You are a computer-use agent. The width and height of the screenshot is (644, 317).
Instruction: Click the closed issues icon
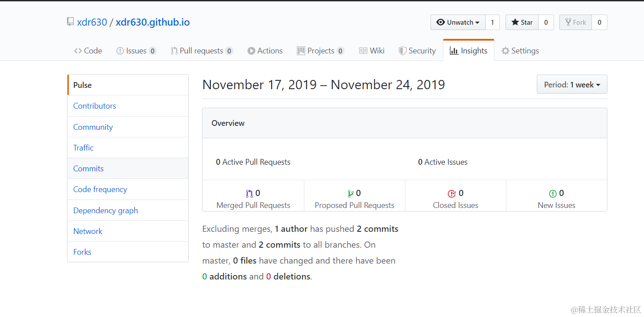[452, 193]
